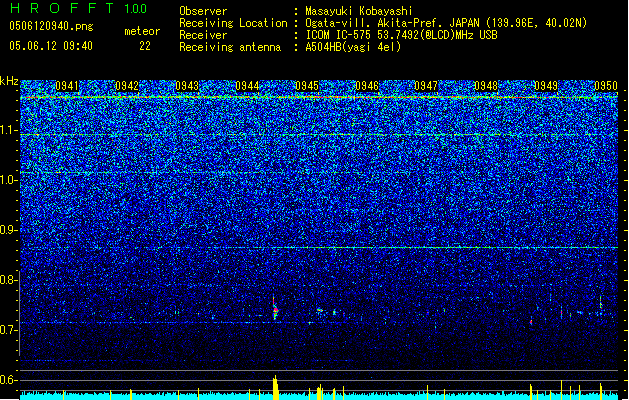The height and width of the screenshot is (400, 629).
Task: Click the tallest yellow power spike in bottom graph
Action: coord(276,388)
